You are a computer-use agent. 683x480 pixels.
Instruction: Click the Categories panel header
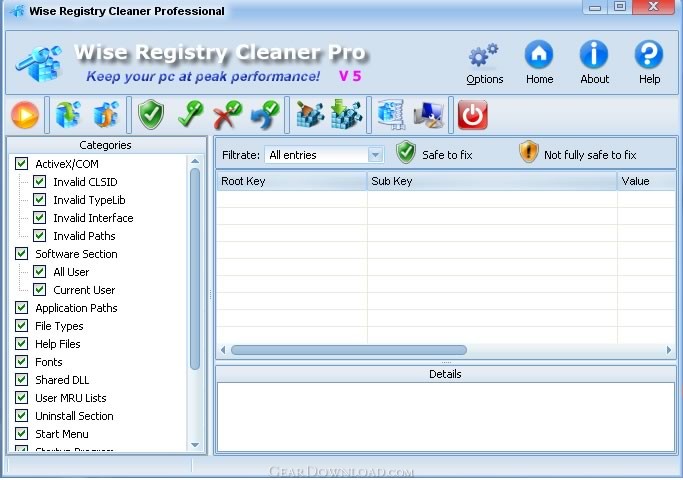[105, 145]
